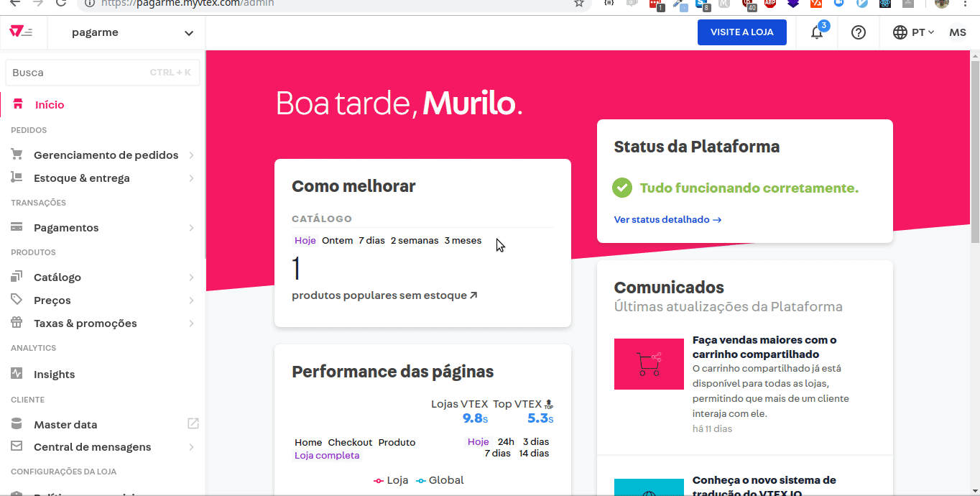Click the shared cart announcement thumbnail
Image resolution: width=980 pixels, height=496 pixels.
pyautogui.click(x=649, y=364)
